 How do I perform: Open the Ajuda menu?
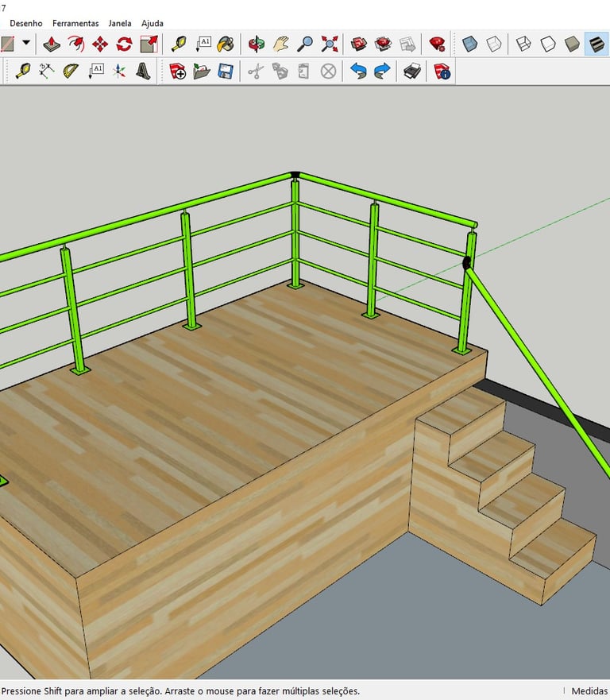click(152, 23)
